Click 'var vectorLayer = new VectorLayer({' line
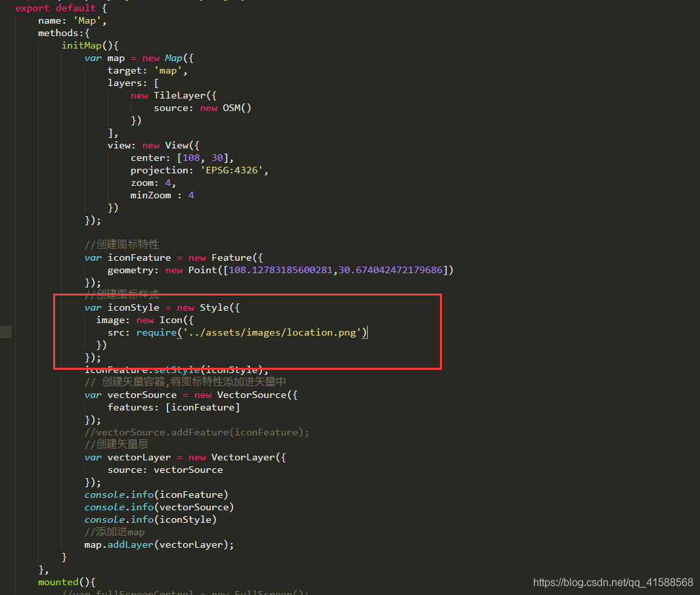Image resolution: width=700 pixels, height=595 pixels. pos(185,458)
